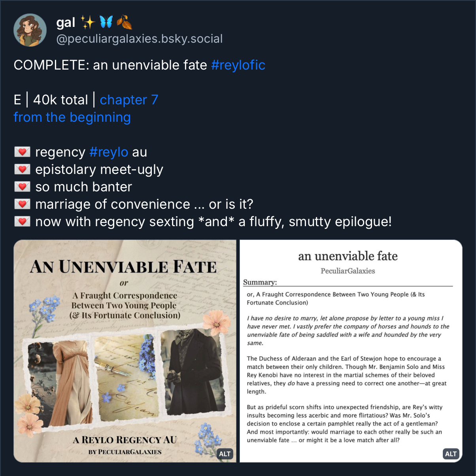Click love letter emoji beside regency line
Screen dimensions: 476x476
tap(22, 152)
